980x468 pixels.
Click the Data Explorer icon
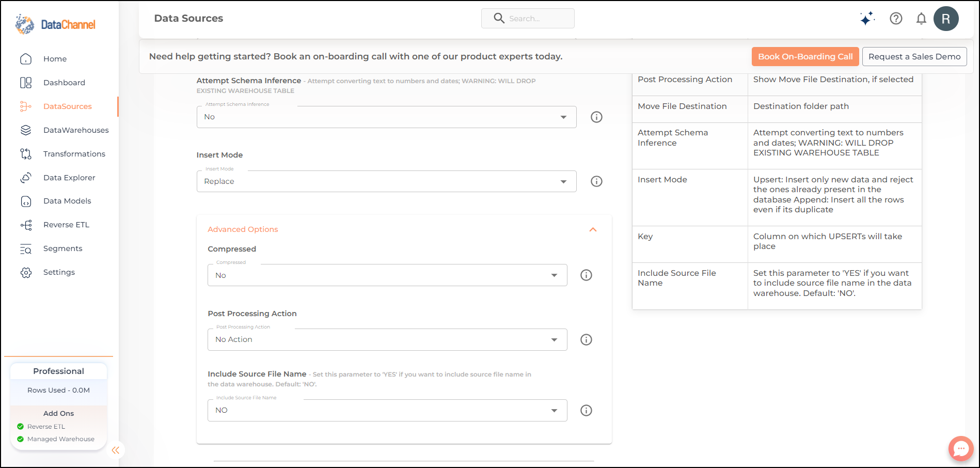point(26,178)
